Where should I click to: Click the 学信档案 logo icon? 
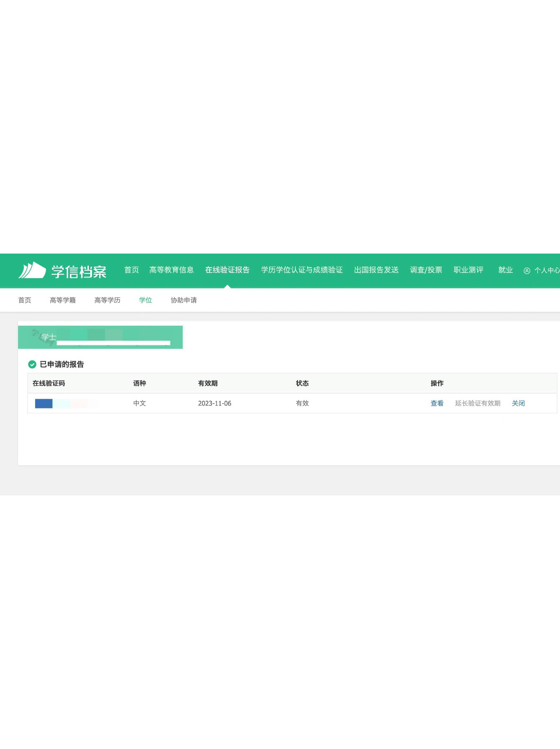pyautogui.click(x=32, y=270)
